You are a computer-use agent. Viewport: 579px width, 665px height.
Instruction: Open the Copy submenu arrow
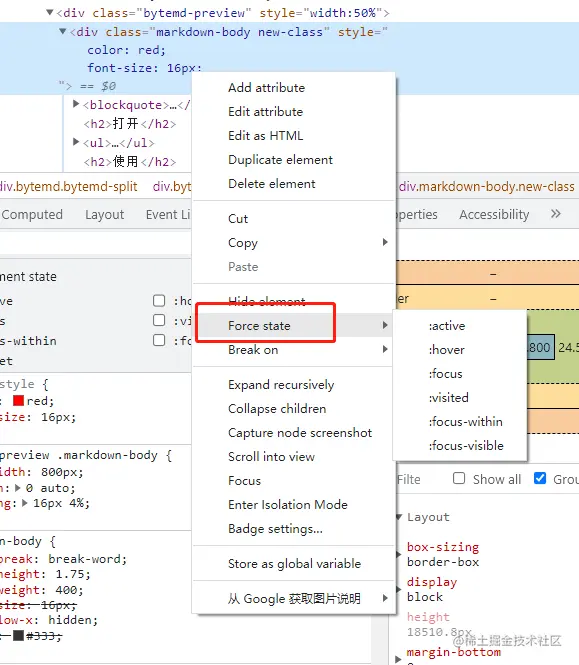385,242
